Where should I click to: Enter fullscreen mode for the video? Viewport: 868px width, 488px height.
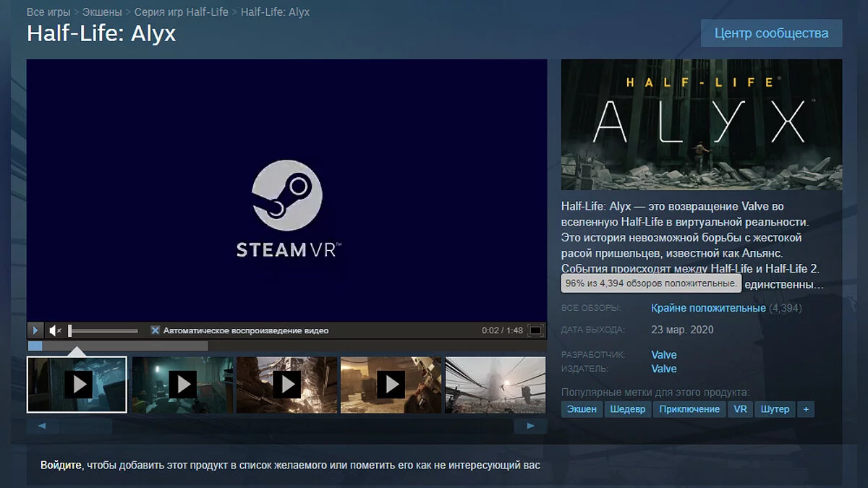point(535,330)
